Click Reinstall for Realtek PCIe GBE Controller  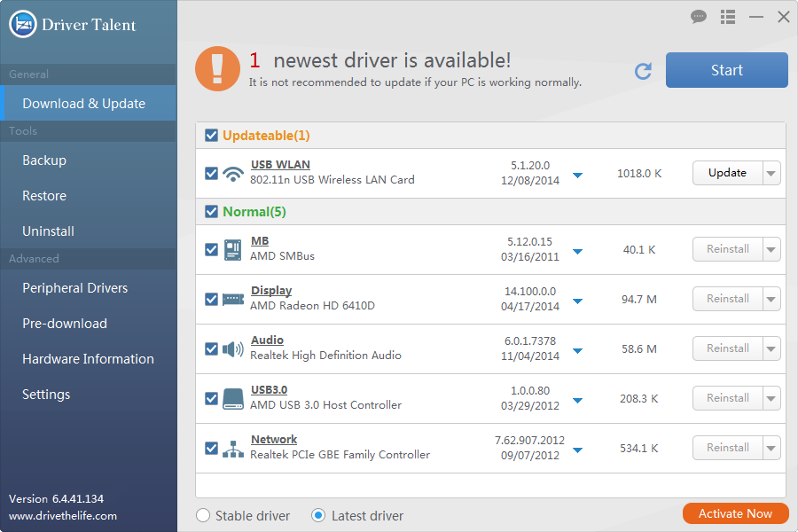pos(728,448)
